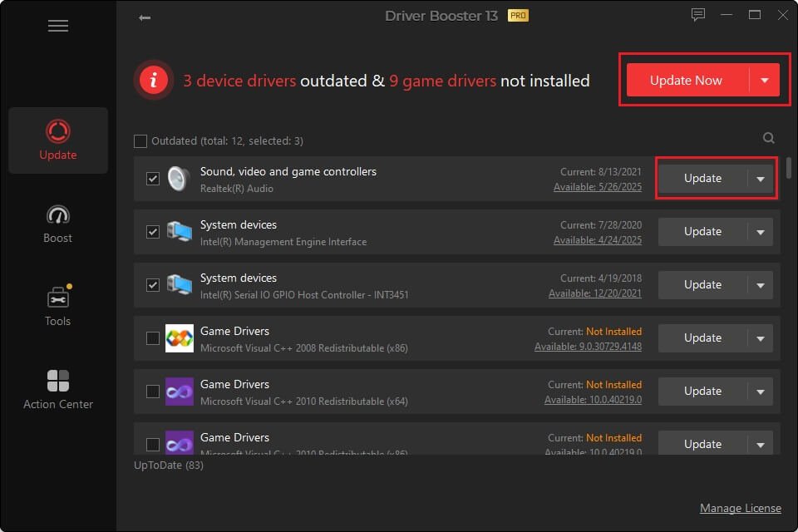The height and width of the screenshot is (532, 798).
Task: Expand the Update Now dropdown arrow
Action: (x=765, y=80)
